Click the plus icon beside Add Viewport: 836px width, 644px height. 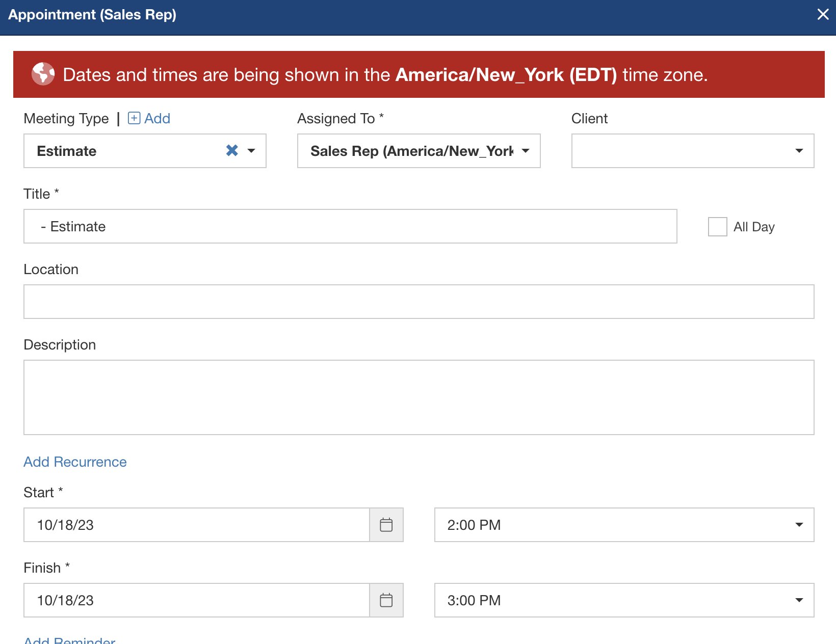tap(134, 118)
